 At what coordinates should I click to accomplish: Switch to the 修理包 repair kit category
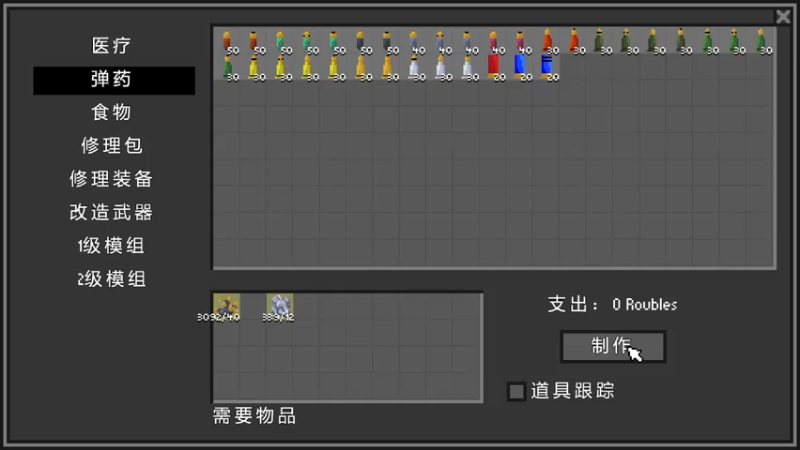tap(112, 146)
